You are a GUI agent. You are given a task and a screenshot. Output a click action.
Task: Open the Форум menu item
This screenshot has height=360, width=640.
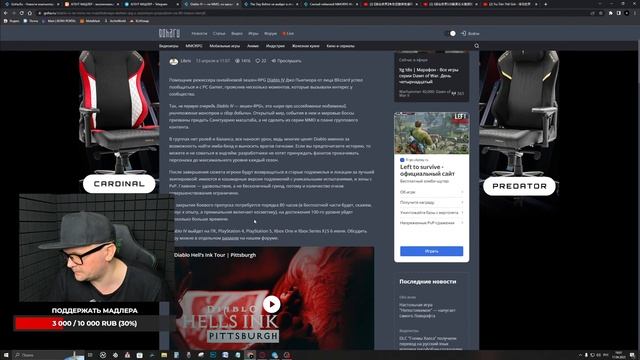(270, 33)
